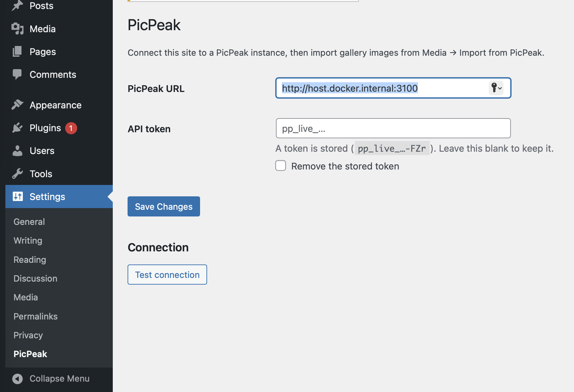The image size is (574, 392).
Task: Select the highlighted Settings menu
Action: click(x=59, y=197)
